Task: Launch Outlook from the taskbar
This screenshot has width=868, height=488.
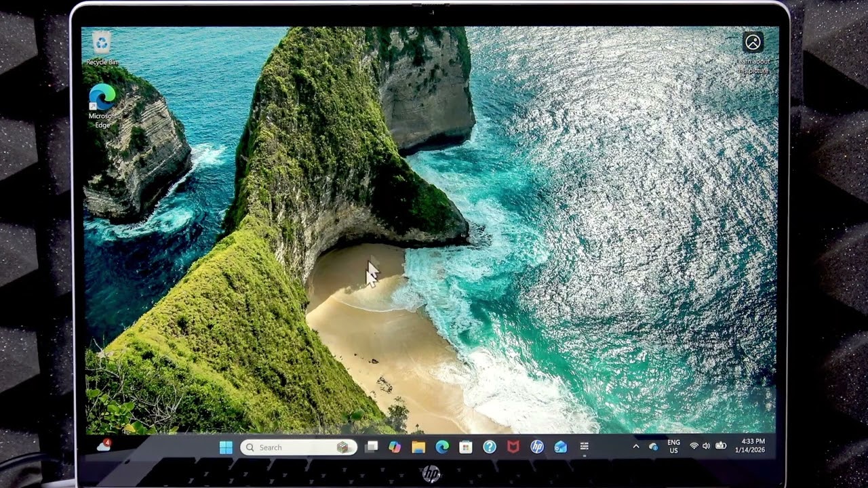Action: click(561, 447)
